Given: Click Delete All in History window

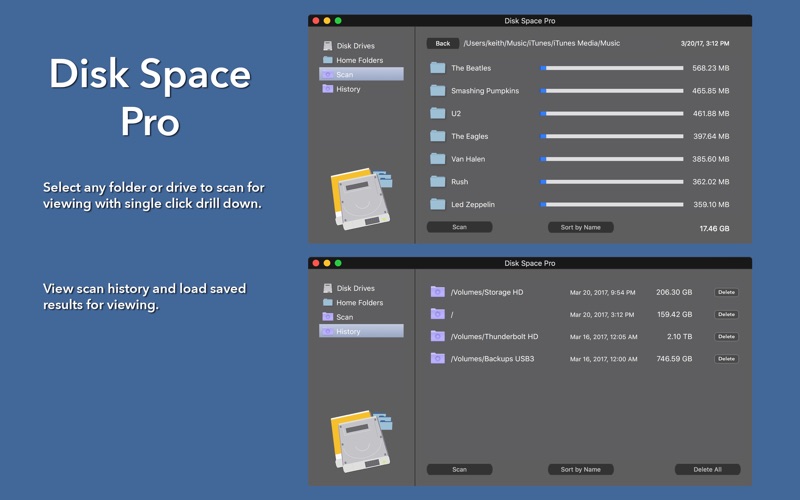Looking at the screenshot, I should (707, 469).
